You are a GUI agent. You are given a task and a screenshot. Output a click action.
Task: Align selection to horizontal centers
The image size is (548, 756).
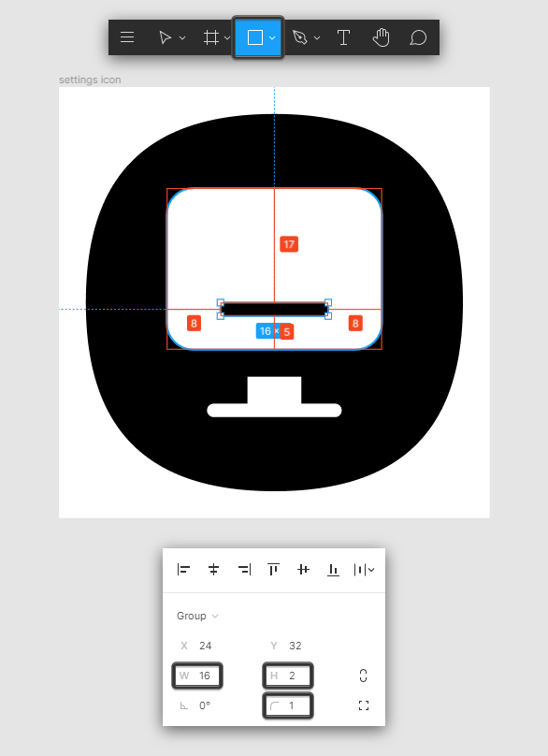click(x=213, y=570)
